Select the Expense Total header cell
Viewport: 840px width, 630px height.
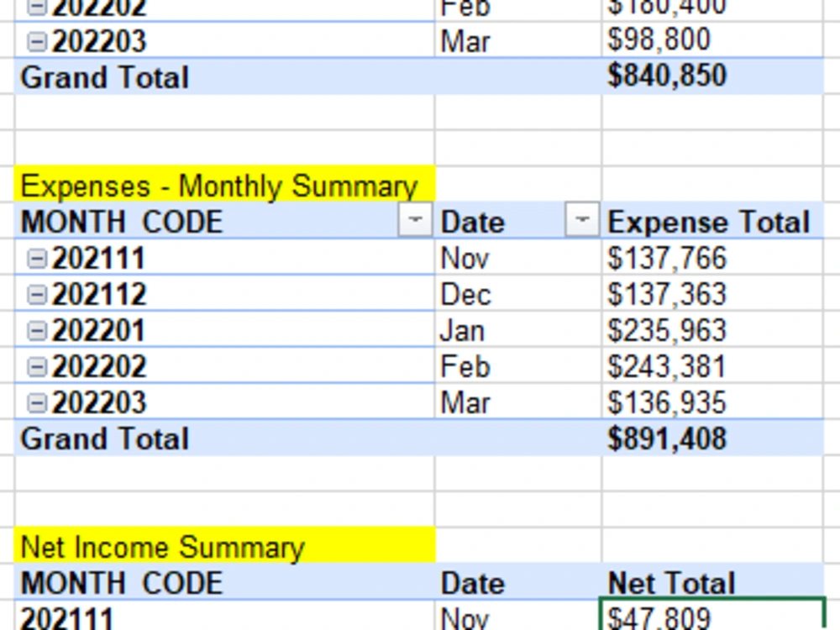point(712,221)
